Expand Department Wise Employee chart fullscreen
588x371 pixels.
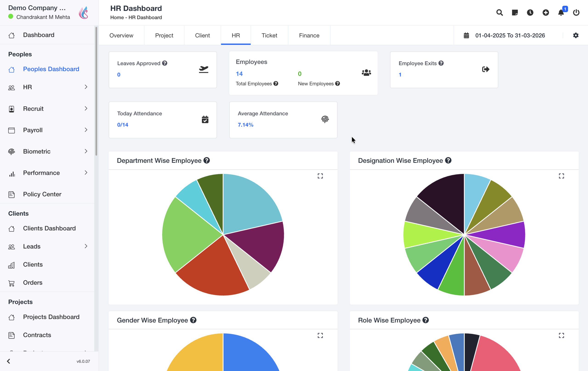click(x=320, y=176)
